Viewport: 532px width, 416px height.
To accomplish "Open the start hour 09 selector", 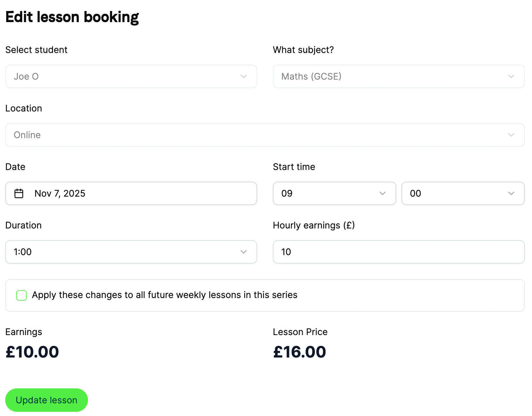I will [335, 193].
